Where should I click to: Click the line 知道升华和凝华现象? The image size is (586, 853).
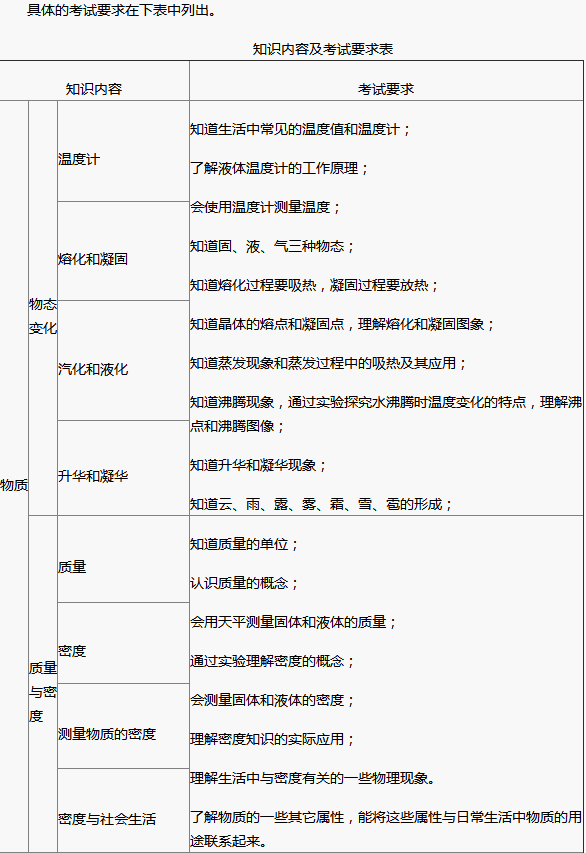click(x=258, y=465)
